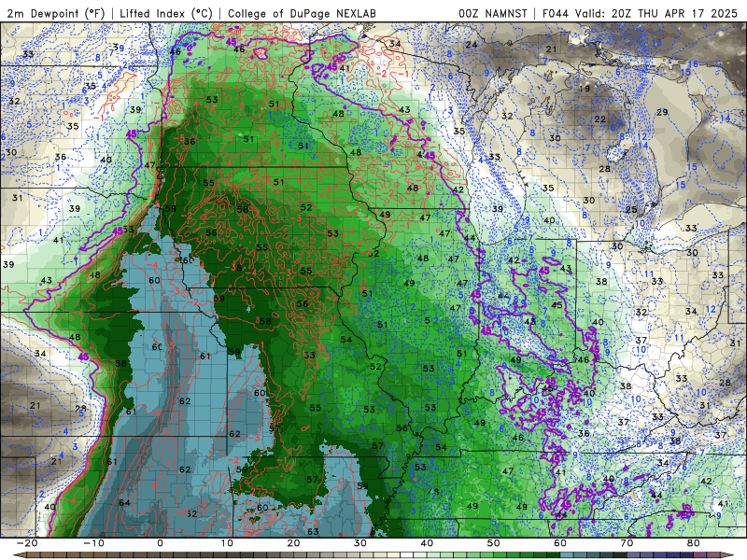
Task: Click the '63' dewpoint value on map
Action: click(x=313, y=531)
